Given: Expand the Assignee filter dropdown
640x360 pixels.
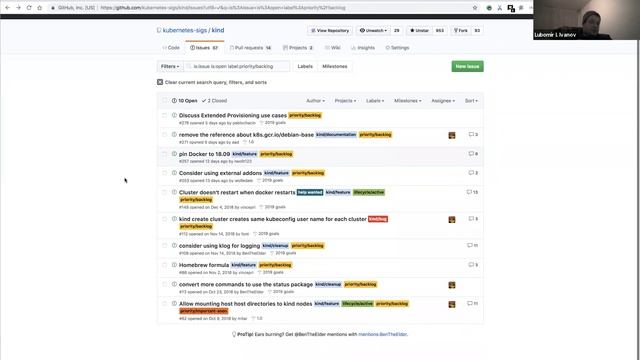Looking at the screenshot, I should point(443,101).
